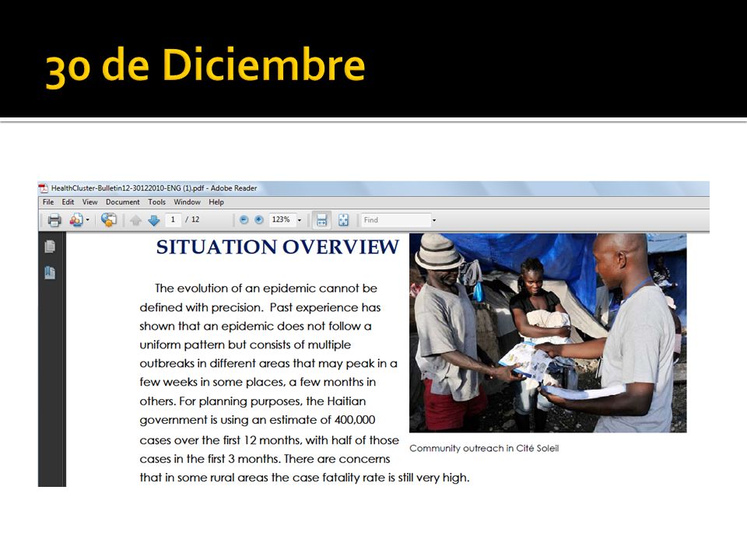Open the Document menu

(x=123, y=202)
